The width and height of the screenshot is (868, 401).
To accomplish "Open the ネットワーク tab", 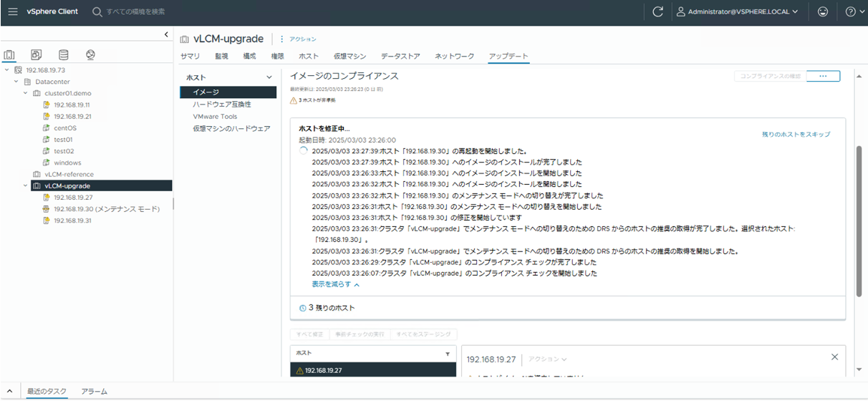I will pos(454,56).
